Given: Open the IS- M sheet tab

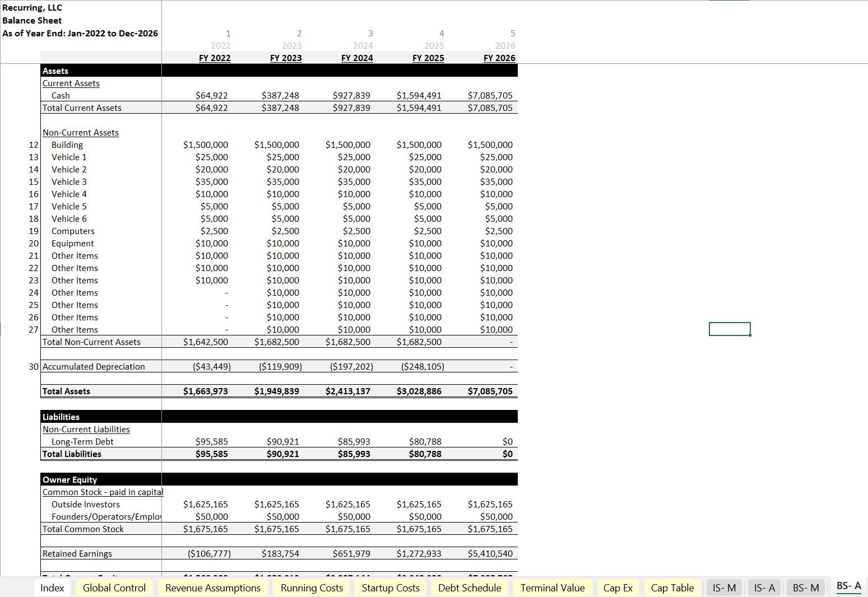Looking at the screenshot, I should tap(724, 587).
